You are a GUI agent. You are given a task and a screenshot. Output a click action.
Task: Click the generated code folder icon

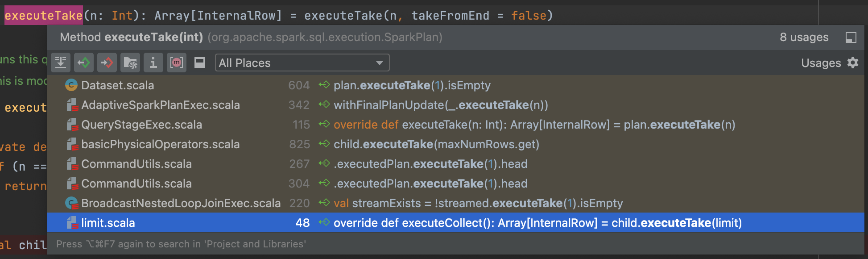[130, 63]
